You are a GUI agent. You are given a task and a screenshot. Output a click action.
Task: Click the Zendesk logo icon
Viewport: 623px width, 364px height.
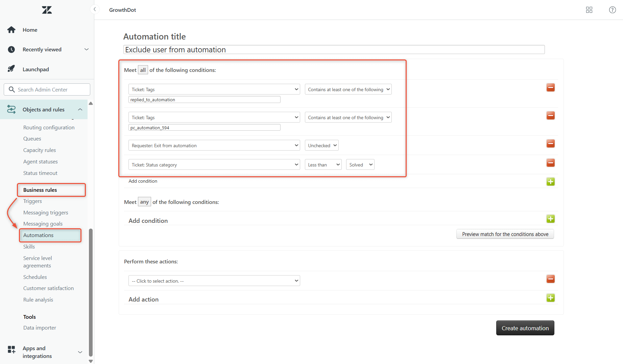tap(46, 10)
